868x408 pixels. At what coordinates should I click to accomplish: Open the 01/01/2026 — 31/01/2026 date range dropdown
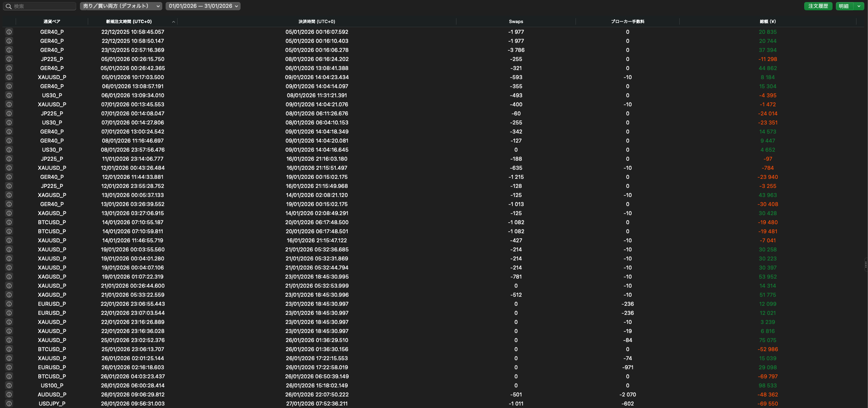(x=203, y=6)
